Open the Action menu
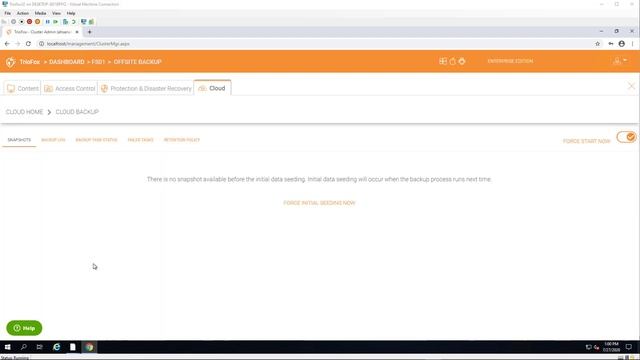 tap(23, 13)
